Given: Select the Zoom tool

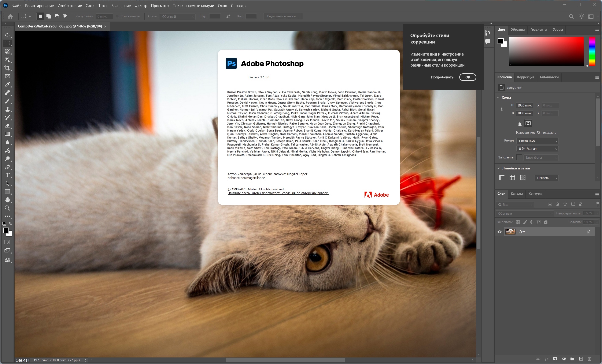Looking at the screenshot, I should (x=7, y=208).
